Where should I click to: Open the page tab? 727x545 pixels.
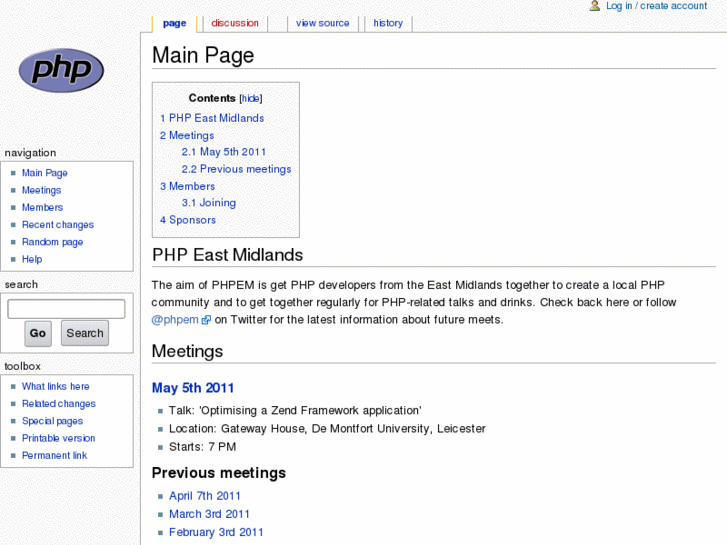click(x=174, y=23)
